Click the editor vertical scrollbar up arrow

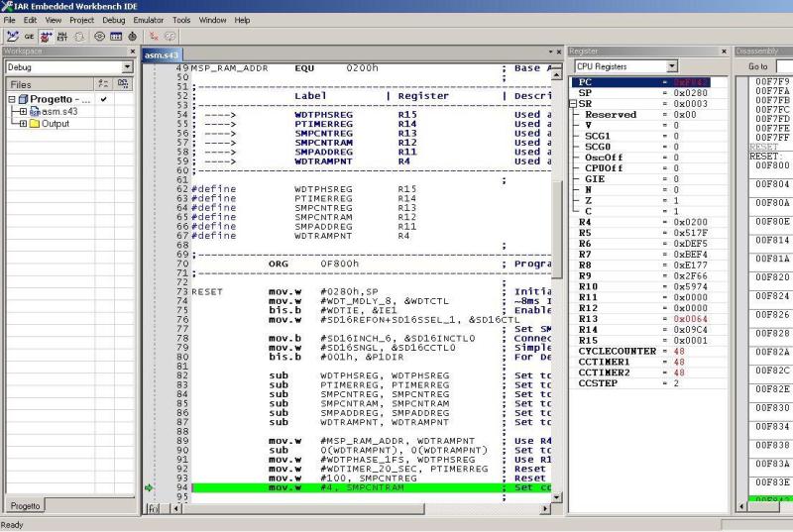coord(556,74)
